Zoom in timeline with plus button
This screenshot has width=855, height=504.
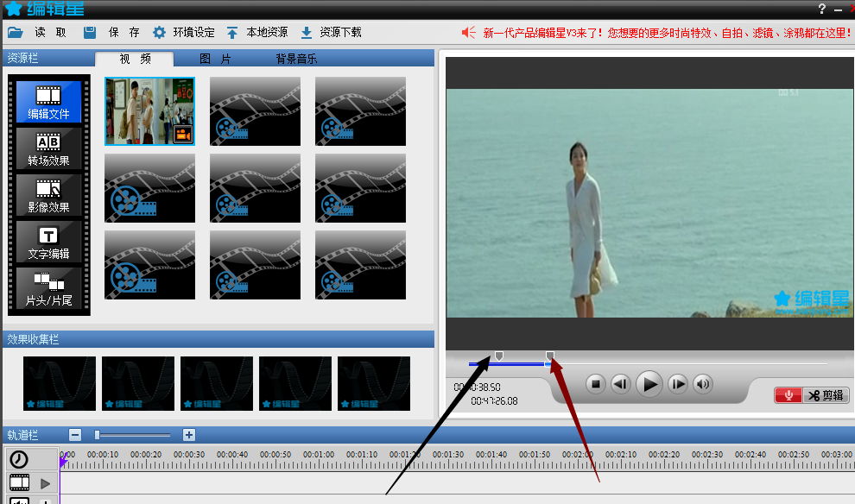(188, 435)
